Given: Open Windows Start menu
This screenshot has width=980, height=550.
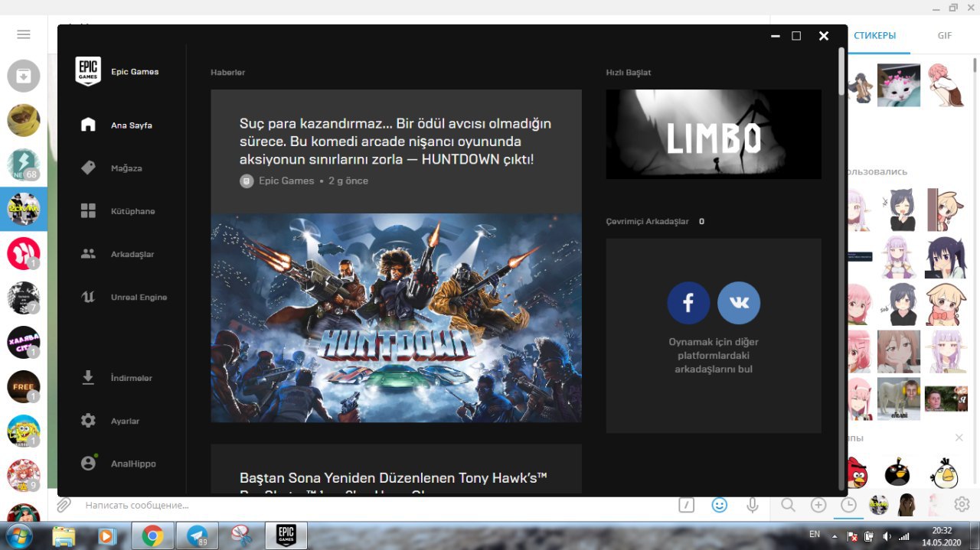Looking at the screenshot, I should point(18,535).
